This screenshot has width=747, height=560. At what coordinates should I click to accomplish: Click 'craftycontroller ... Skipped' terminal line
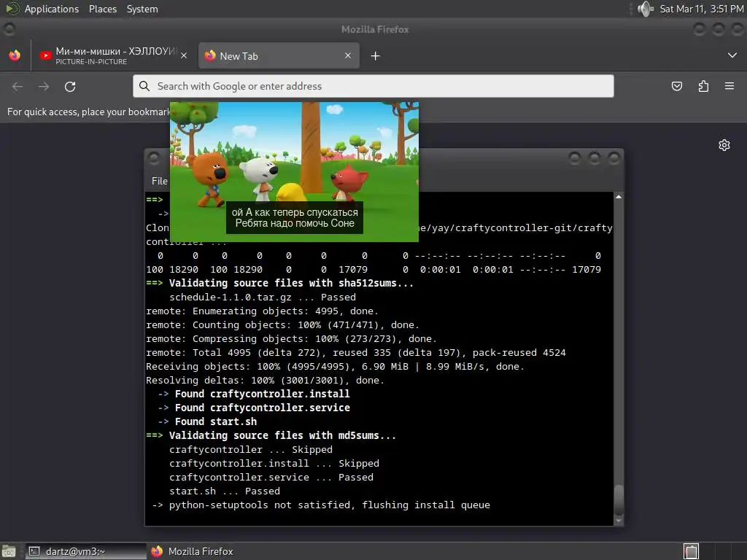pyautogui.click(x=251, y=450)
